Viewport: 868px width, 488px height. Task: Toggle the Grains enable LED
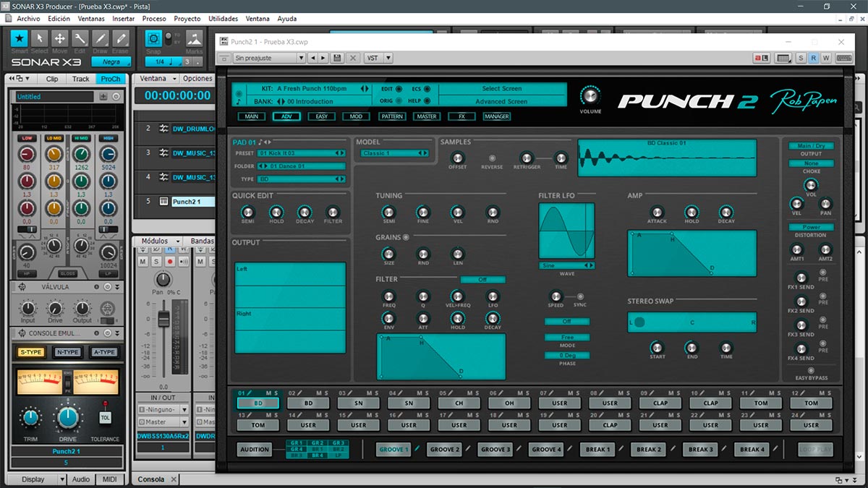pyautogui.click(x=406, y=237)
